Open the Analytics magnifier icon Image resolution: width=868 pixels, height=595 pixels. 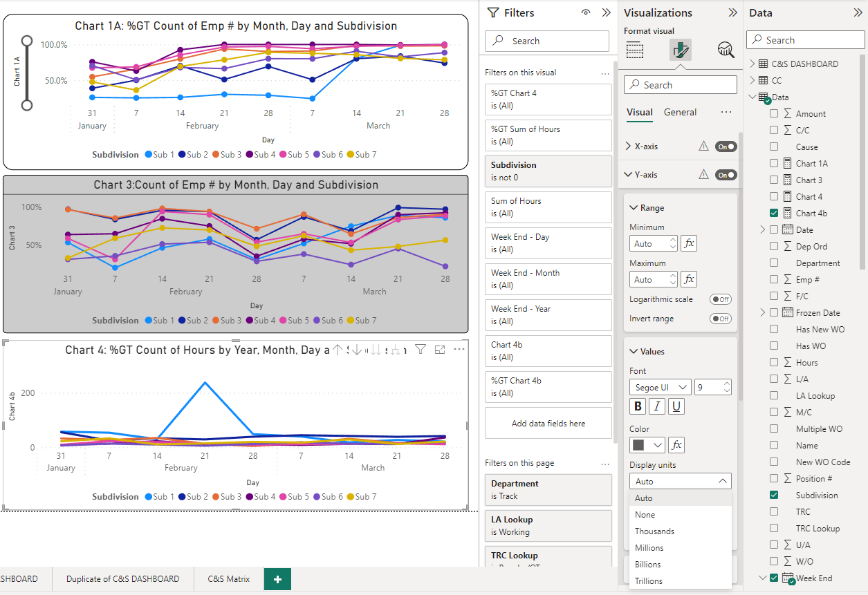726,50
